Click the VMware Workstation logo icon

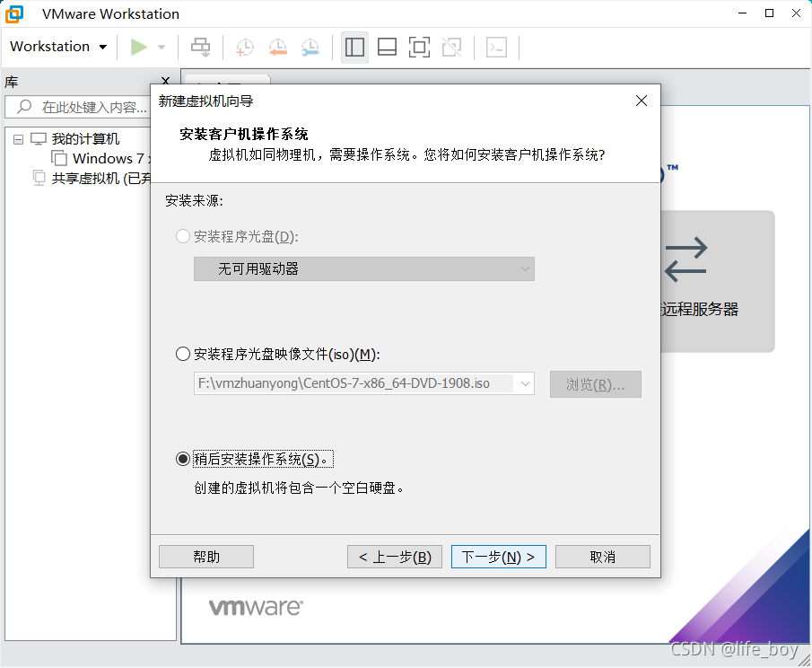coord(14,13)
